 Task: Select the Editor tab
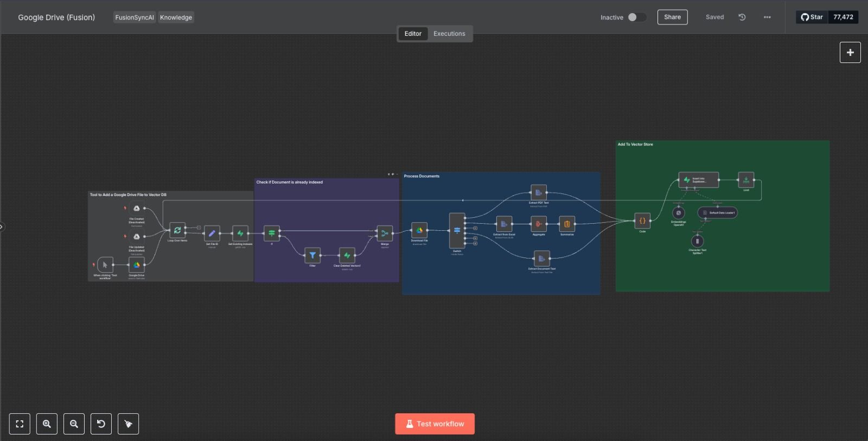(413, 34)
